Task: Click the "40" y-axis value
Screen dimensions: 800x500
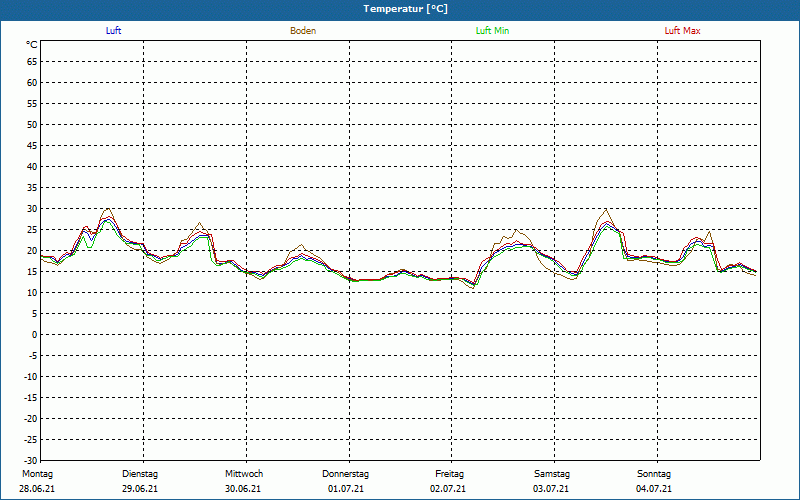Action: (x=32, y=167)
